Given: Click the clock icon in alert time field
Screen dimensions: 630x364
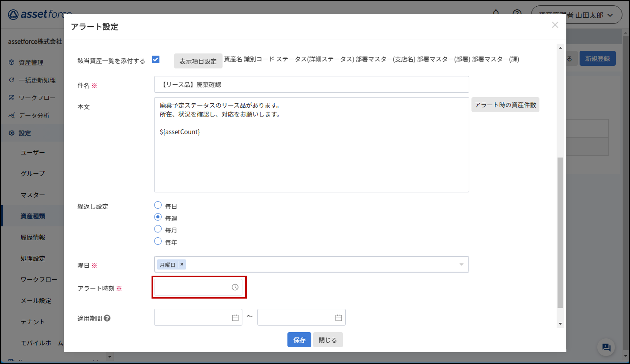Looking at the screenshot, I should tap(235, 287).
